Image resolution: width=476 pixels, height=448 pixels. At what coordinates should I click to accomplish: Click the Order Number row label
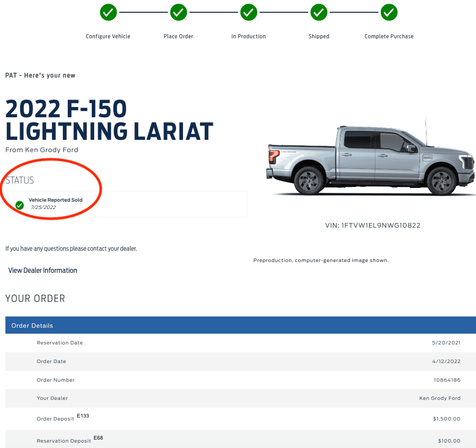click(55, 380)
